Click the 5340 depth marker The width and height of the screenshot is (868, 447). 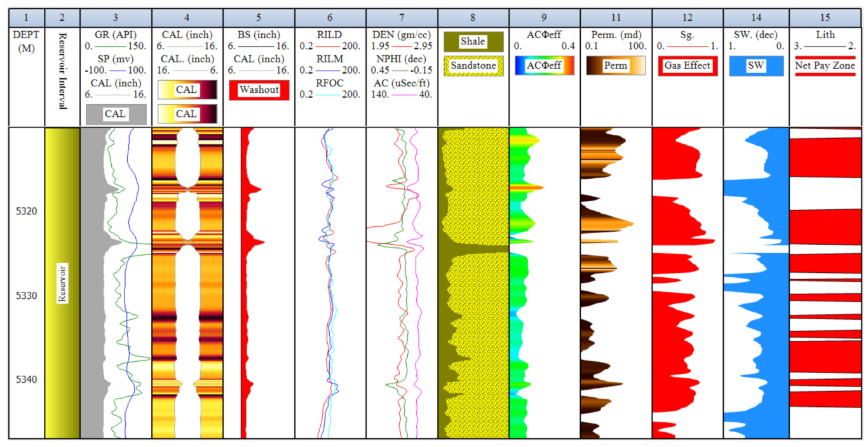(x=27, y=380)
